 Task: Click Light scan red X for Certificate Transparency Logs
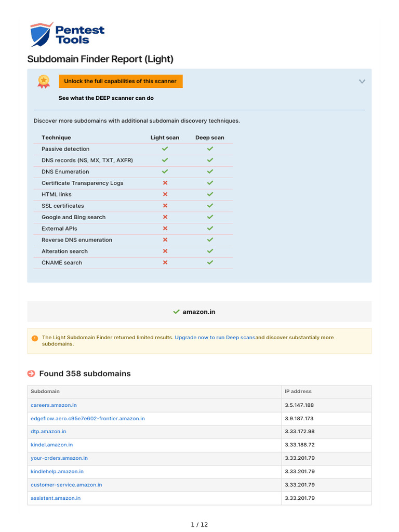[165, 183]
